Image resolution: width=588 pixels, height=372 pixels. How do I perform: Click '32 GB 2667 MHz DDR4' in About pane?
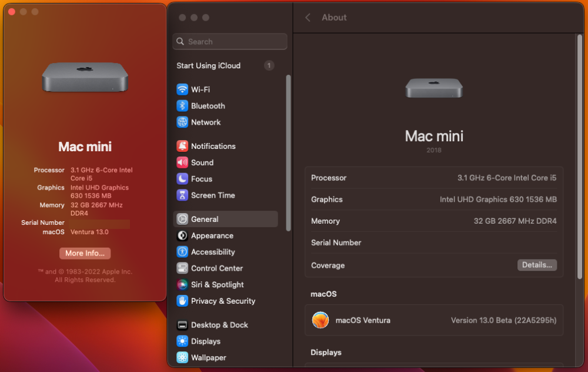[515, 221]
